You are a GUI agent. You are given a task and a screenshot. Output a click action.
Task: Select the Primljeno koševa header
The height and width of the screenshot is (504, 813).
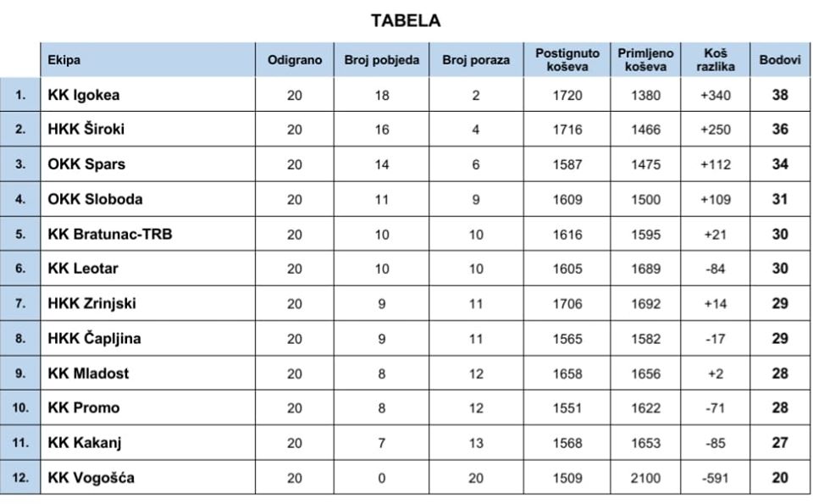coord(645,59)
